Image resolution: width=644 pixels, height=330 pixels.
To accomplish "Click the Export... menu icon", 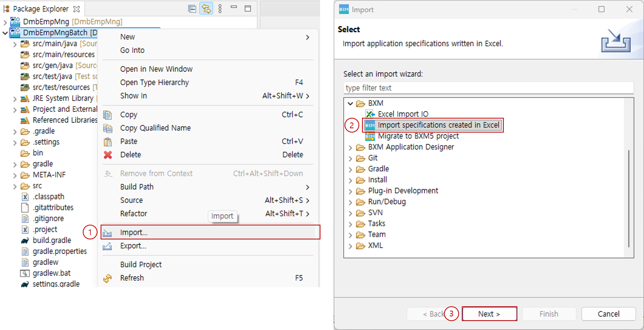I will 108,246.
